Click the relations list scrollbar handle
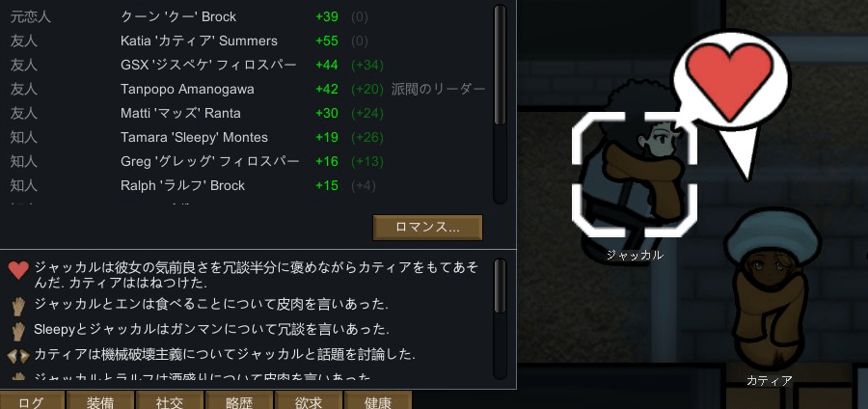868x409 pixels. (x=500, y=66)
